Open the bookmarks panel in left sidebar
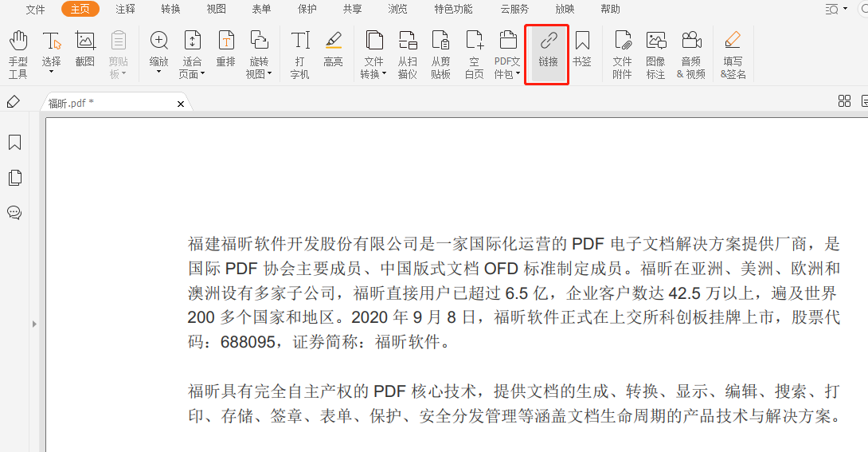 click(14, 143)
